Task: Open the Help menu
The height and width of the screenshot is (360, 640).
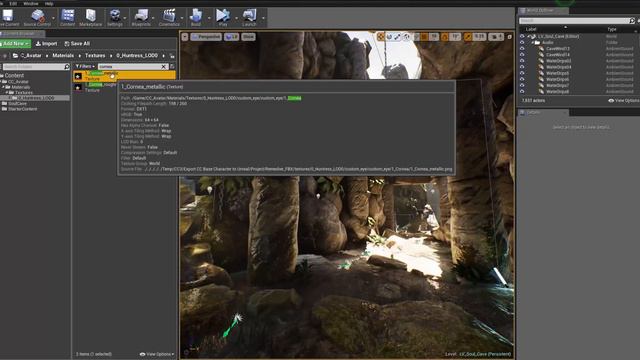Action: pos(49,4)
